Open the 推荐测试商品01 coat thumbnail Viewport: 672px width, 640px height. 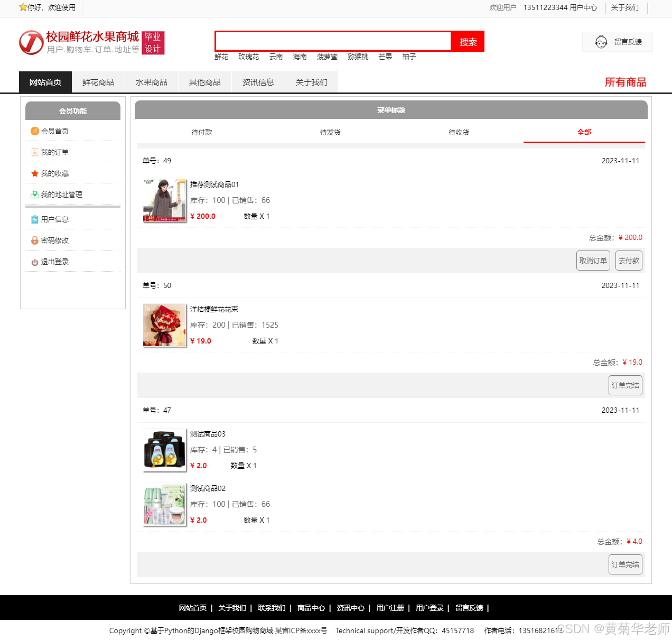click(165, 200)
